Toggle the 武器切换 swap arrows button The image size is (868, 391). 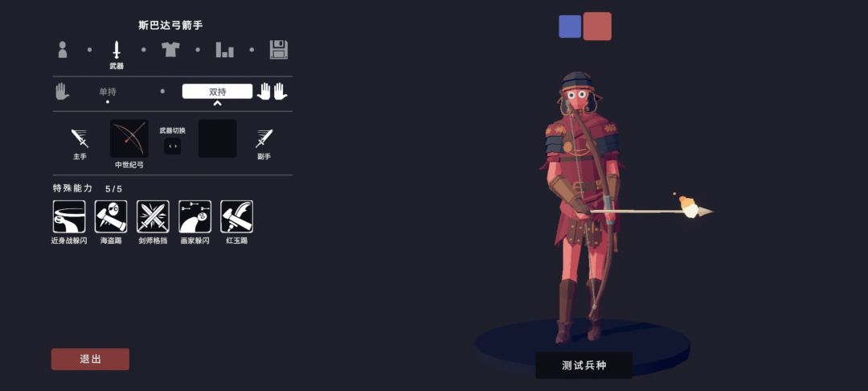[x=173, y=146]
